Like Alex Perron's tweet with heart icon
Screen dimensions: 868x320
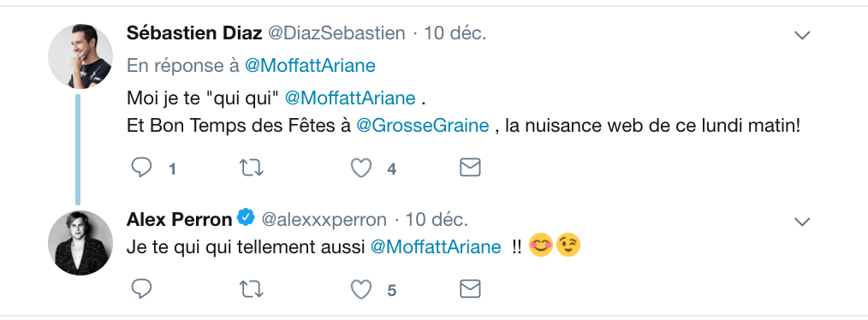(x=361, y=288)
